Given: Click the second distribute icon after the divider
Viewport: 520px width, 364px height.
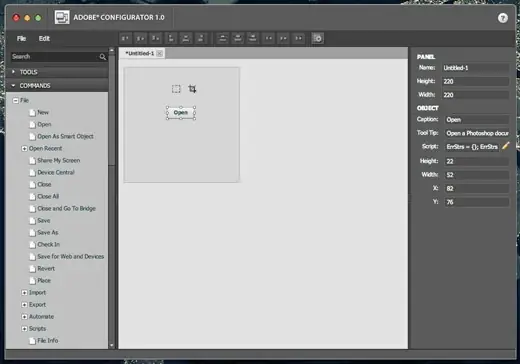Looking at the screenshot, I should (238, 38).
